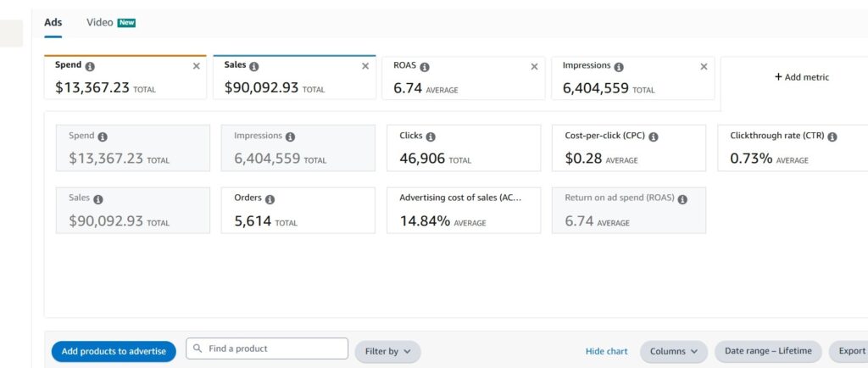Open Date range – Lifetime selector
The height and width of the screenshot is (368, 868).
768,351
